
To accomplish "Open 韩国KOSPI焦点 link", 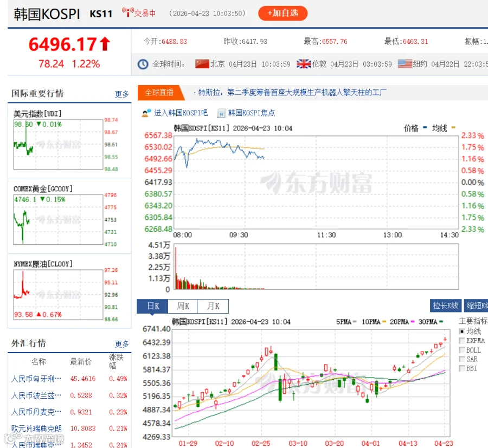I will click(x=252, y=113).
